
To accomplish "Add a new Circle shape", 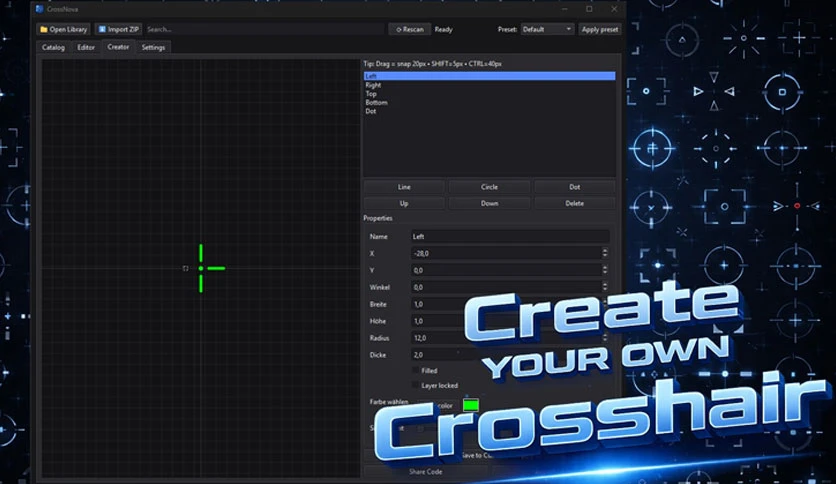I will 489,187.
